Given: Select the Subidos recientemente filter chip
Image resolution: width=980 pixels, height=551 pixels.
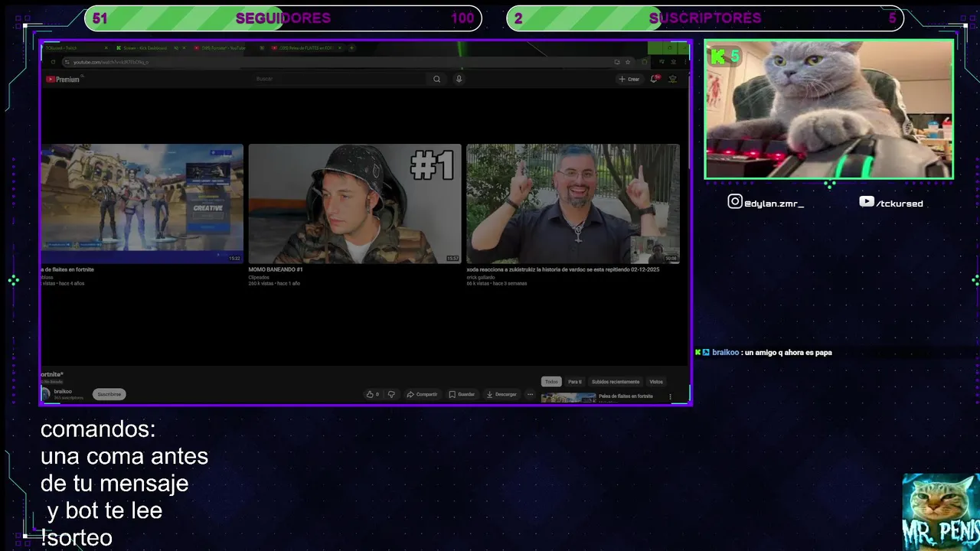Looking at the screenshot, I should tap(616, 381).
